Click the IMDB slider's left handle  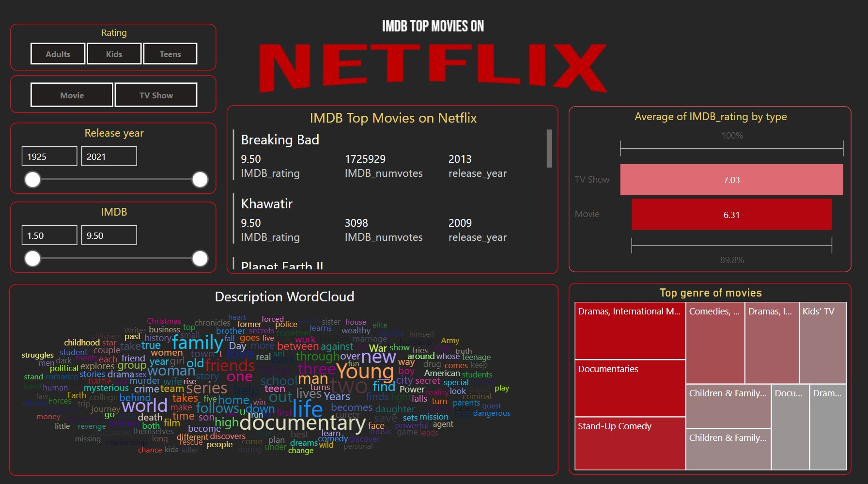pyautogui.click(x=32, y=258)
